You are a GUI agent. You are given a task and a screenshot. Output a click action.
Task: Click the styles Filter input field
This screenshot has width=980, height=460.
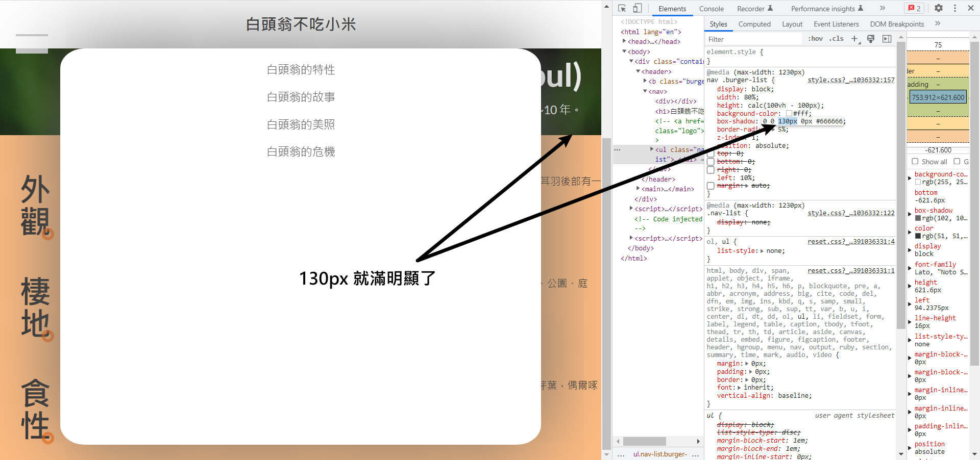click(x=753, y=39)
